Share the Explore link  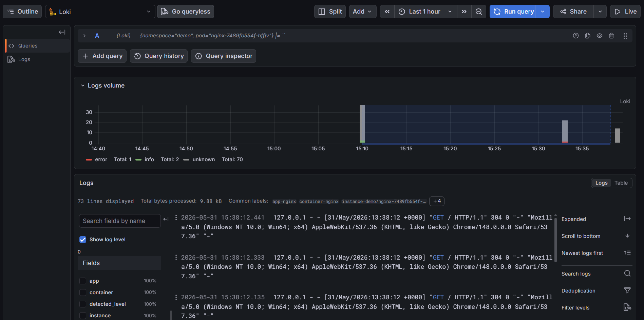coord(573,12)
